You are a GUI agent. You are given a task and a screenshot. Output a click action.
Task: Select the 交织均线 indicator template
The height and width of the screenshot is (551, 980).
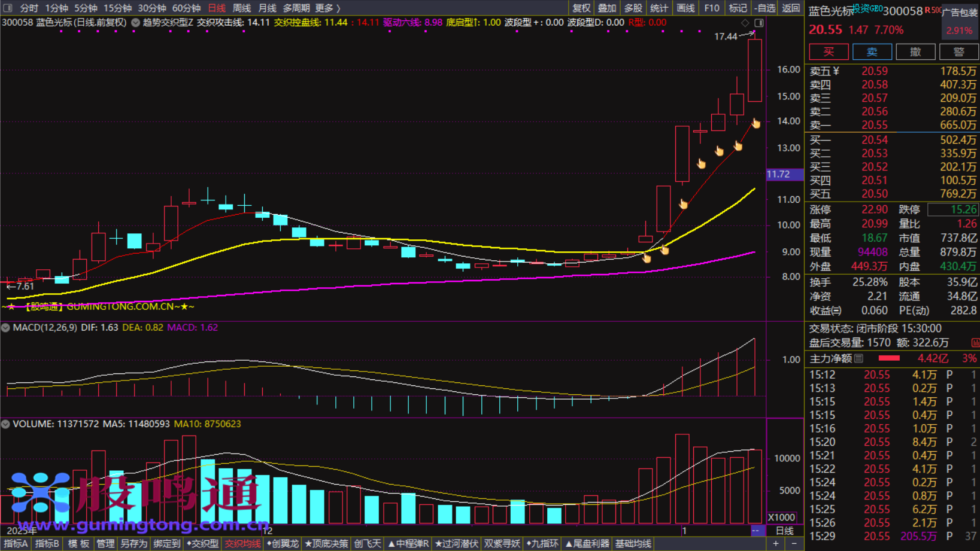click(242, 543)
